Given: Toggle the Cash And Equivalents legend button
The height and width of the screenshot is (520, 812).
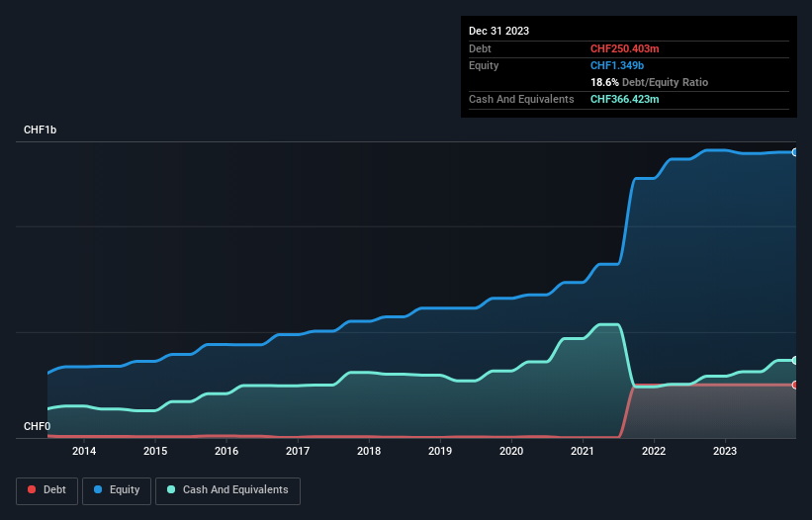Looking at the screenshot, I should tap(227, 490).
